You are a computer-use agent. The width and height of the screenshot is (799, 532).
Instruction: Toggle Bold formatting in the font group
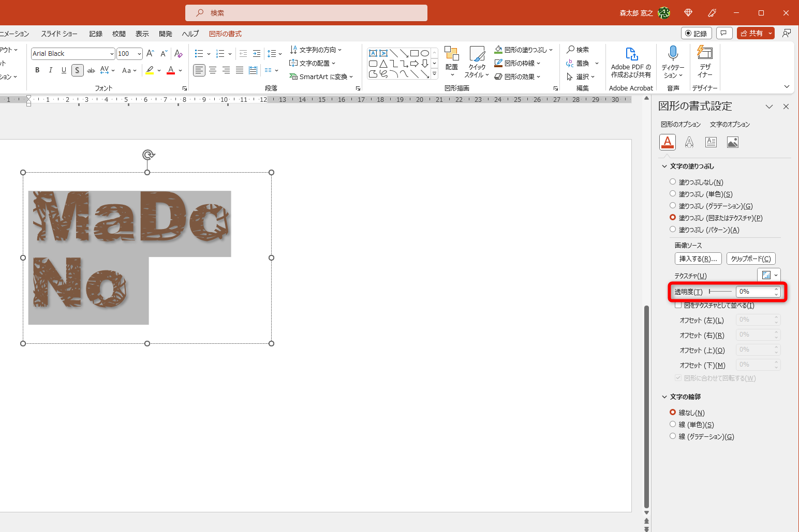pos(37,70)
